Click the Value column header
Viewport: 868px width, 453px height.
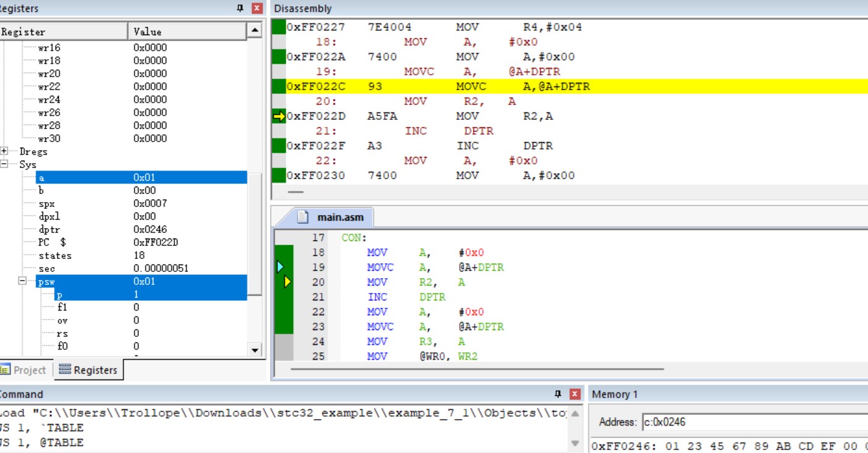(x=188, y=32)
